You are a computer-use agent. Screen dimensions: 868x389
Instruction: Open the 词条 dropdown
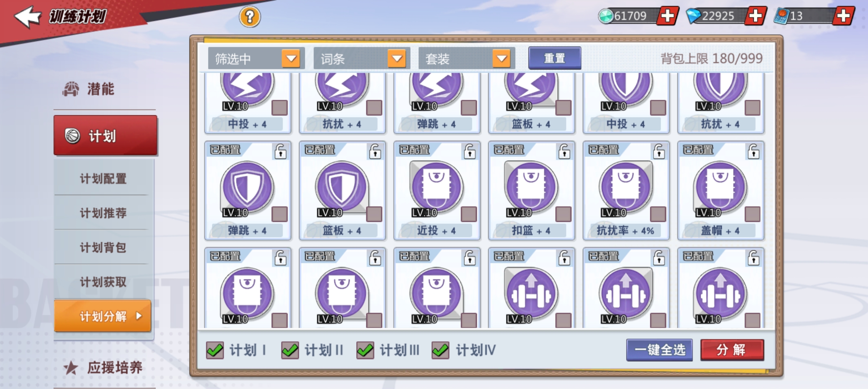[x=362, y=58]
